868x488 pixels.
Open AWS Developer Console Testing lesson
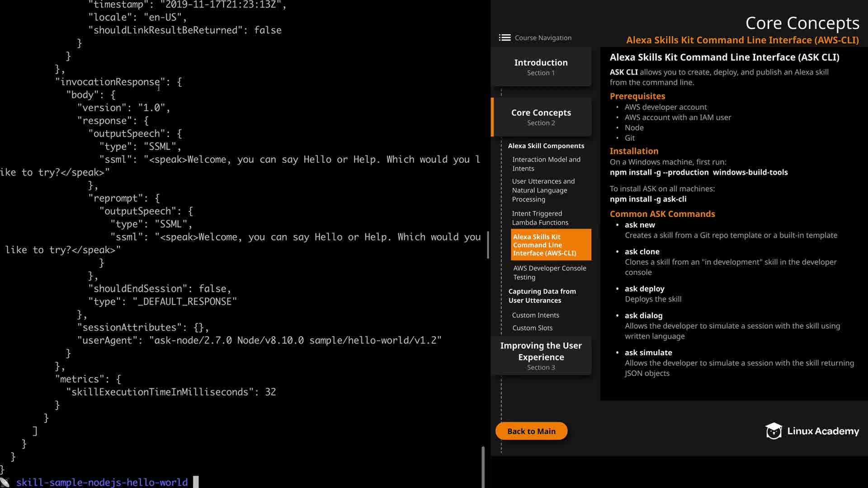tap(549, 273)
